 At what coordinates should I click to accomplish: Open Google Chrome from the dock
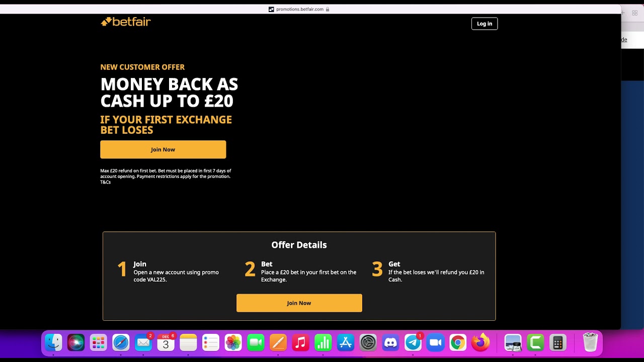point(458,343)
